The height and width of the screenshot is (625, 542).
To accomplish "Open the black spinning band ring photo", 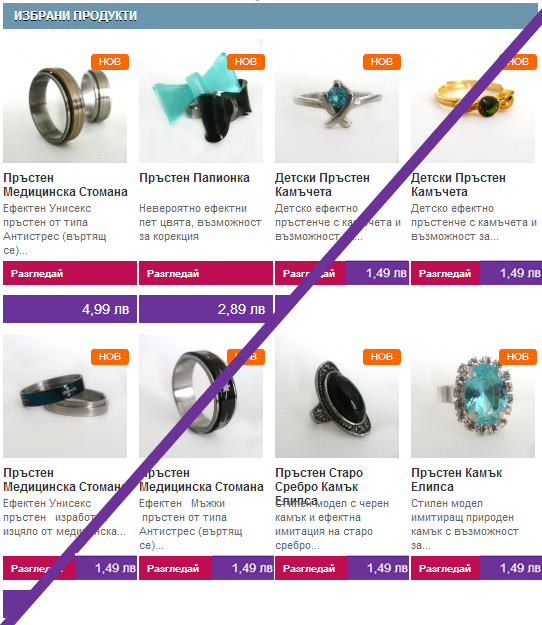I will tap(201, 396).
